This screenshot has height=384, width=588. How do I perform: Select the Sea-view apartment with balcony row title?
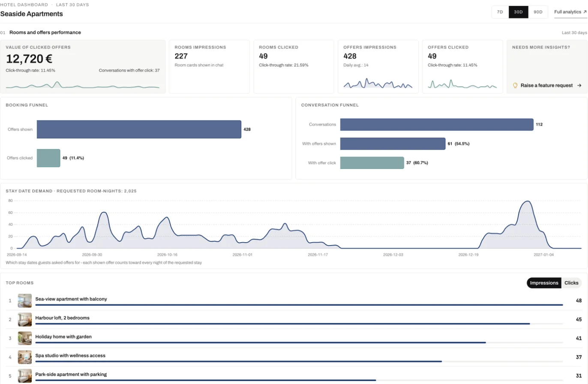click(71, 299)
